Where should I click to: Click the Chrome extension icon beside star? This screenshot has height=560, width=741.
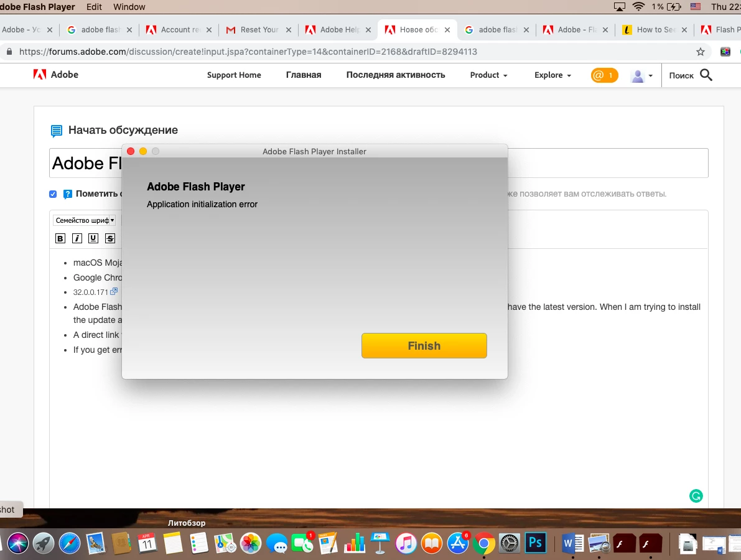tap(725, 52)
